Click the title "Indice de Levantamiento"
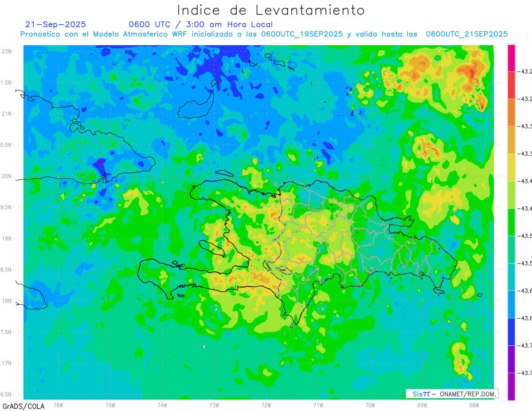 tap(271, 10)
